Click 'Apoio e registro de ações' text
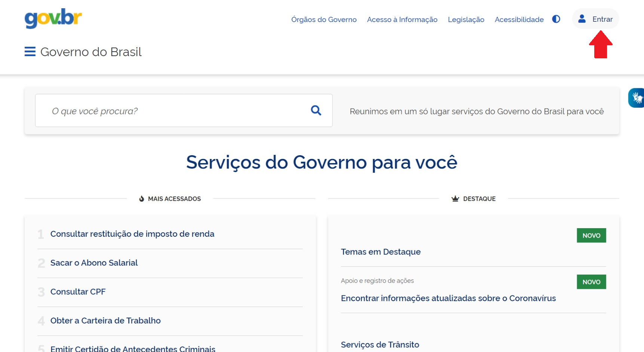This screenshot has width=644, height=352. (x=377, y=281)
